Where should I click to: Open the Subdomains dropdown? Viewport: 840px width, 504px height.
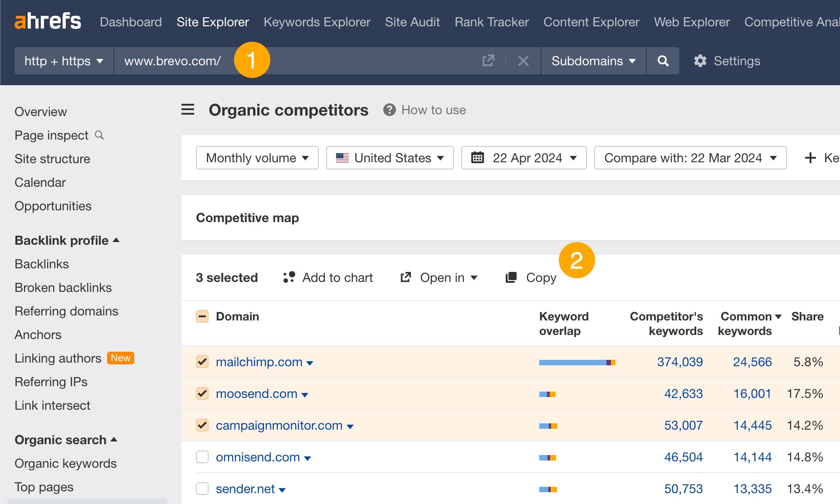pos(593,61)
